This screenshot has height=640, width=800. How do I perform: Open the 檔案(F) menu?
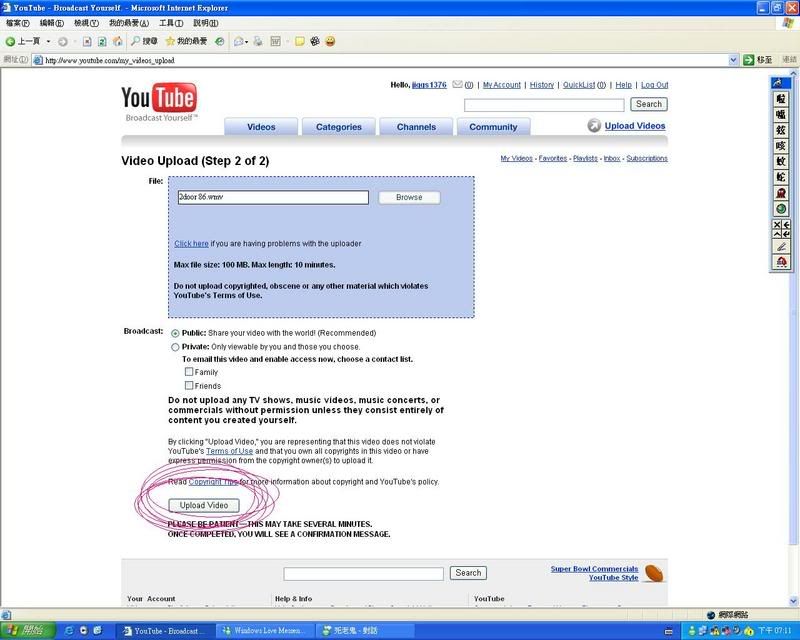(18, 23)
